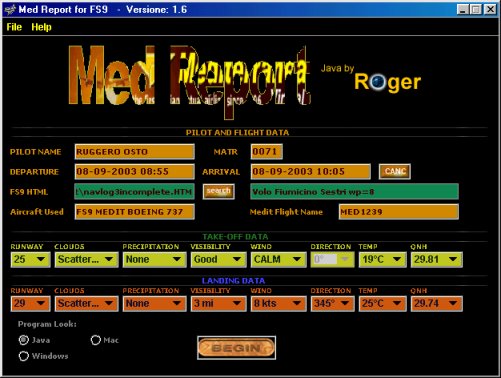Click the FS9 HTML file path field
Screen dimensions: 501x378
pos(135,192)
